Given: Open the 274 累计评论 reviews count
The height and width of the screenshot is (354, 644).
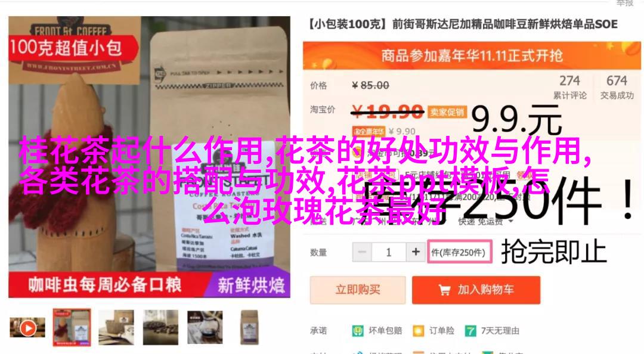Looking at the screenshot, I should [x=569, y=86].
